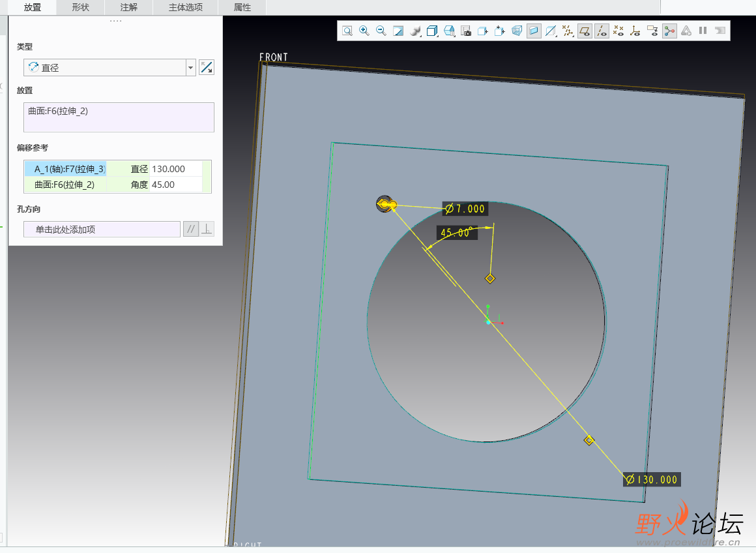Click the 45.00 angle value field
The image size is (756, 553).
pyautogui.click(x=176, y=185)
